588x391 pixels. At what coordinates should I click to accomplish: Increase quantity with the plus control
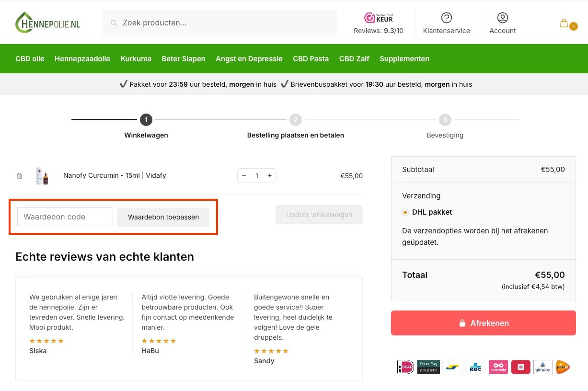[x=270, y=175]
